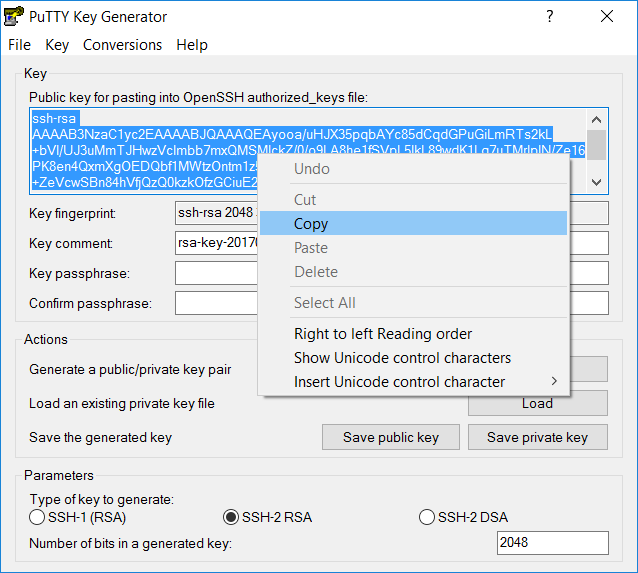Viewport: 638px width, 573px height.
Task: Click the Load button
Action: (538, 404)
